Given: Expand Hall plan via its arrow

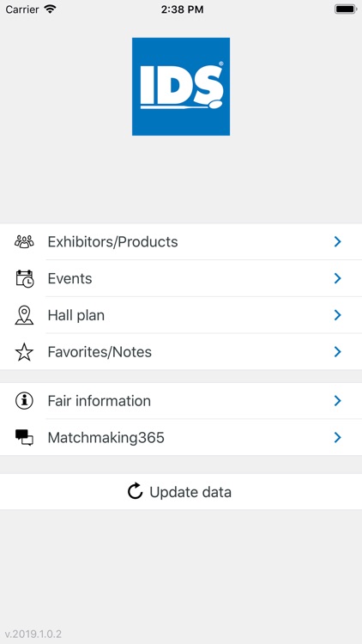Looking at the screenshot, I should (x=338, y=315).
